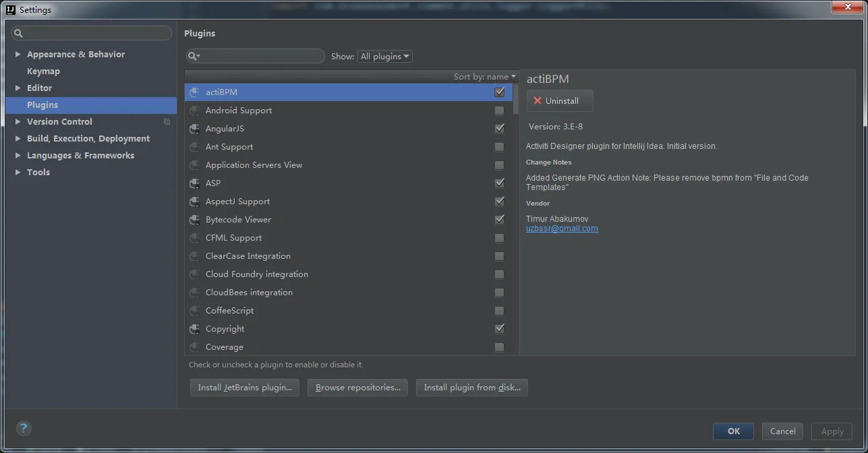This screenshot has width=868, height=453.
Task: Click the Cancel button
Action: pos(783,431)
